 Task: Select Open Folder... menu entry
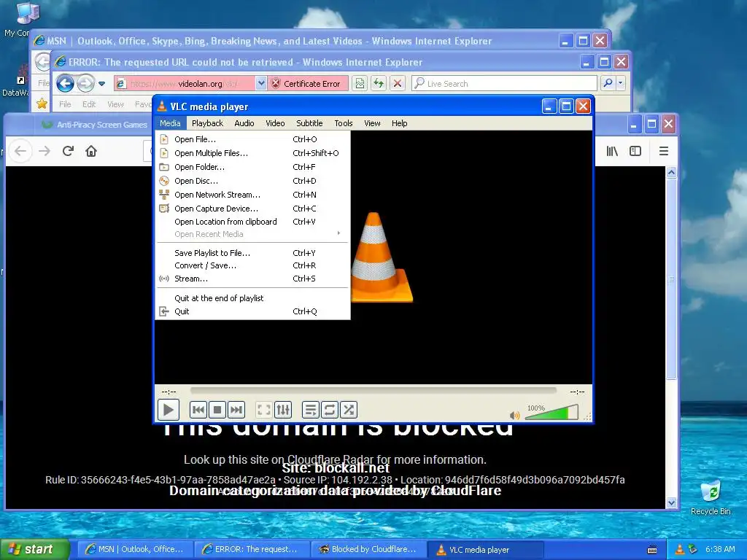[252, 167]
